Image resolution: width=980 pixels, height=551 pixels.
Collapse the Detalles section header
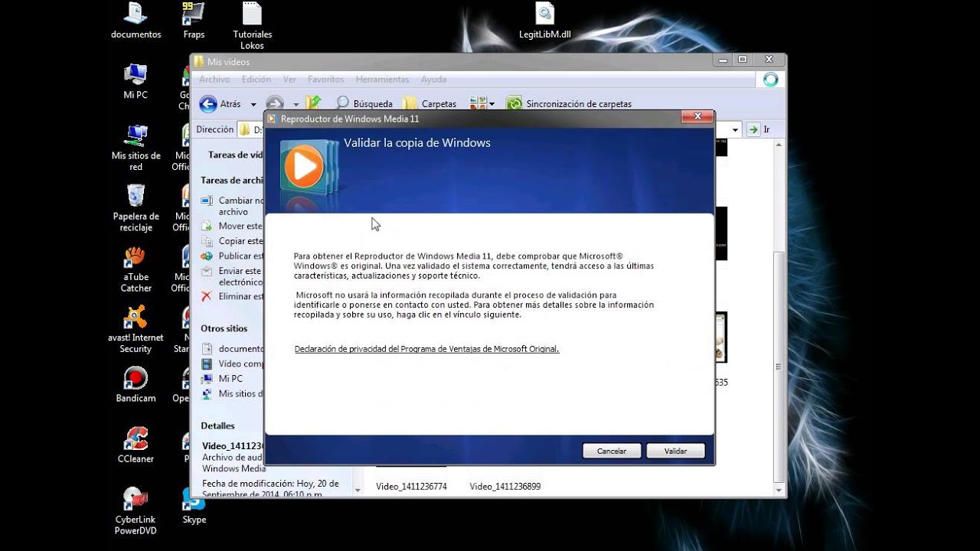[x=218, y=425]
